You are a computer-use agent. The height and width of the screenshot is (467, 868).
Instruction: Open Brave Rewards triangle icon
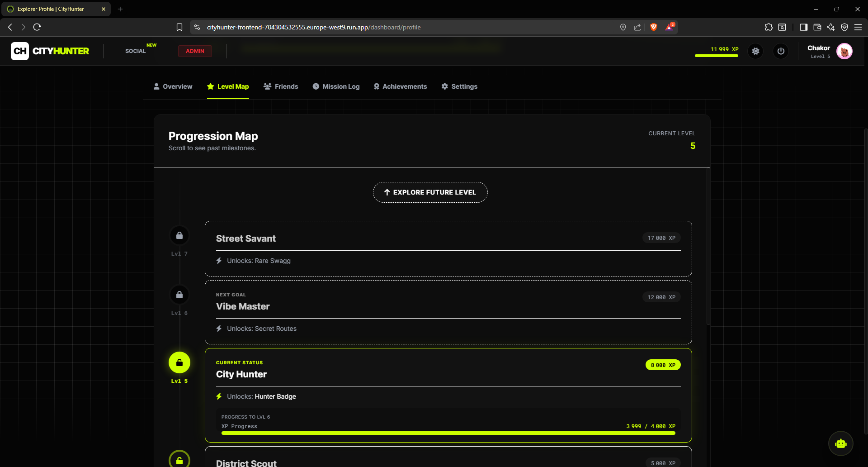pyautogui.click(x=670, y=27)
